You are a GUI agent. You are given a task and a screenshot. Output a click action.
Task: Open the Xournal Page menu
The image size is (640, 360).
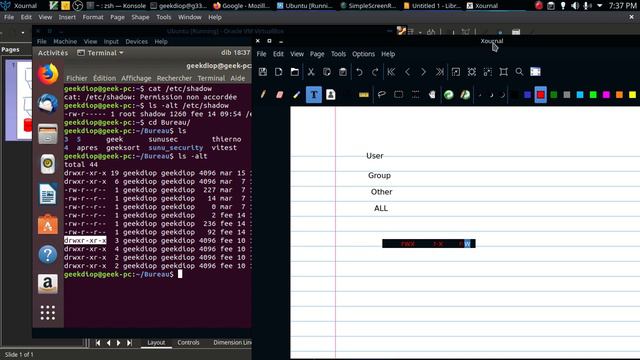click(317, 54)
